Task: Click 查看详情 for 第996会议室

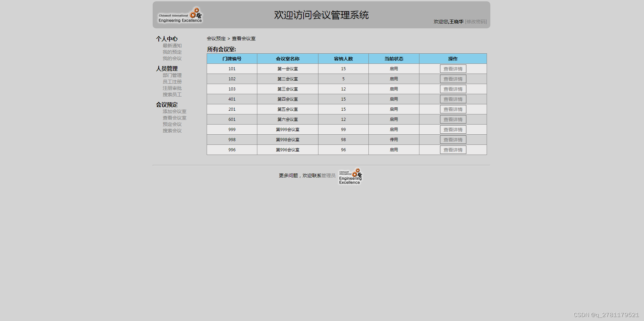Action: (x=453, y=150)
